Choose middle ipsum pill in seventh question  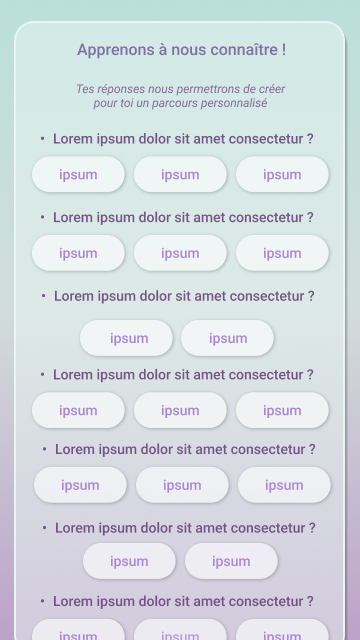pos(180,630)
